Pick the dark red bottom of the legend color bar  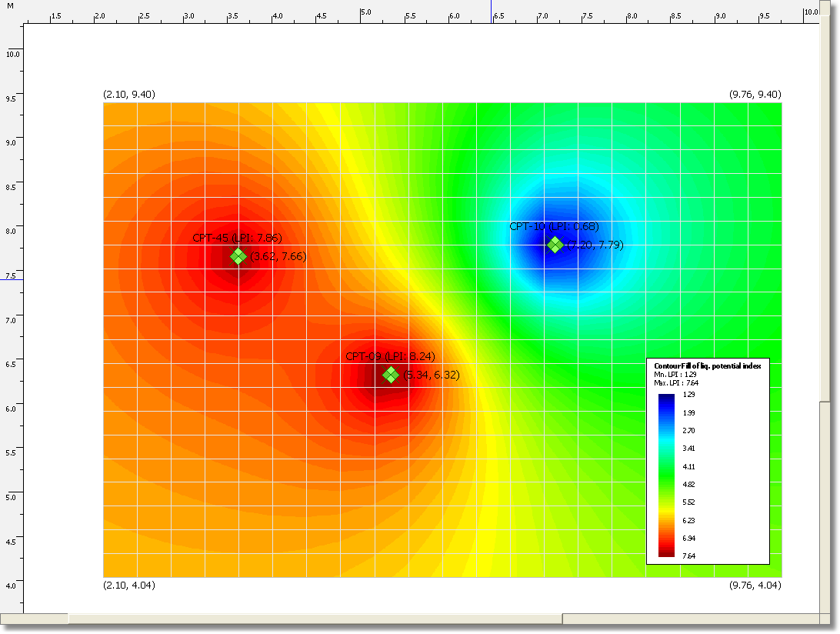coord(666,551)
